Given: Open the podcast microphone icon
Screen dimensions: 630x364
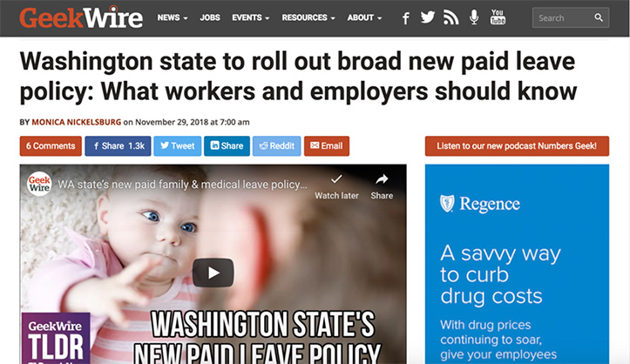Looking at the screenshot, I should (474, 17).
